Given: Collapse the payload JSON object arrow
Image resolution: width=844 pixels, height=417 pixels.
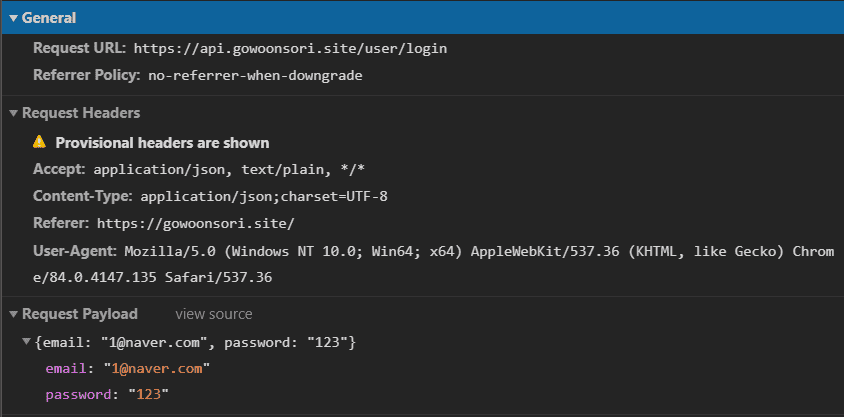Looking at the screenshot, I should point(27,343).
